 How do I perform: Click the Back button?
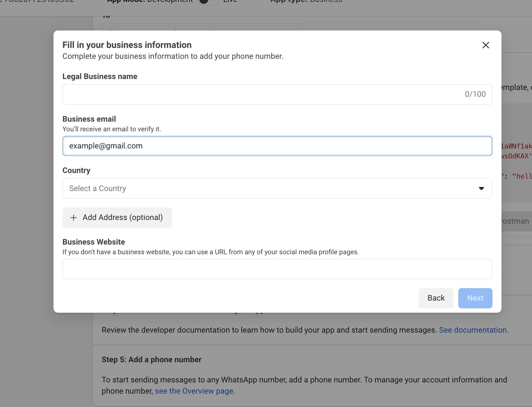click(436, 298)
